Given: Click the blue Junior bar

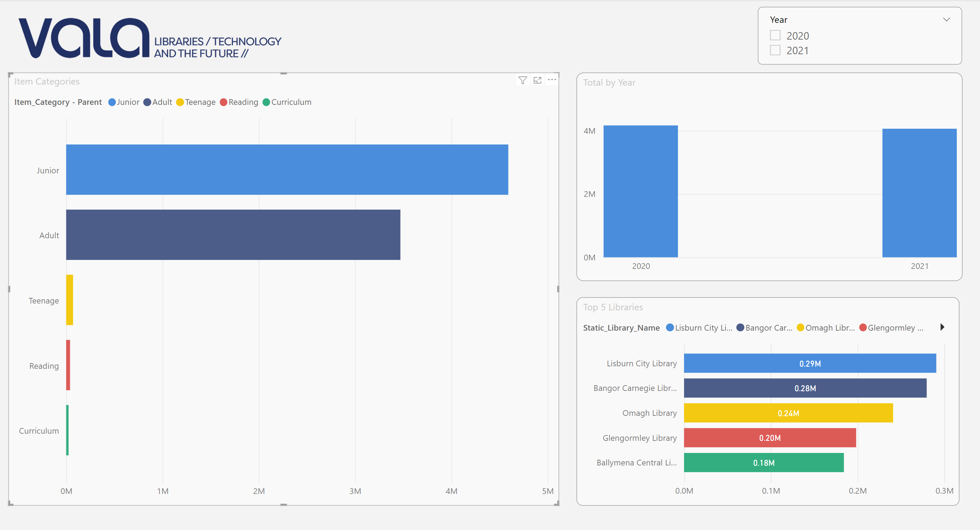Looking at the screenshot, I should (x=287, y=170).
